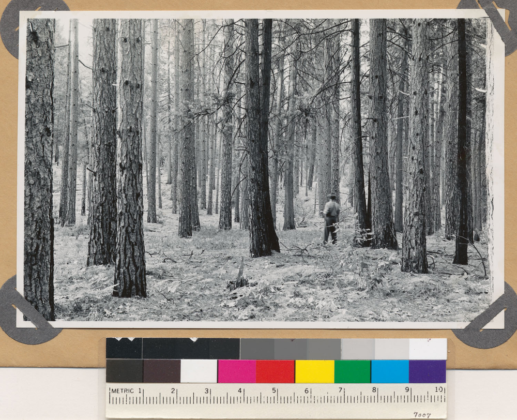The image size is (517, 420).
Task: Select the purple color patch
Action: click(x=427, y=371)
